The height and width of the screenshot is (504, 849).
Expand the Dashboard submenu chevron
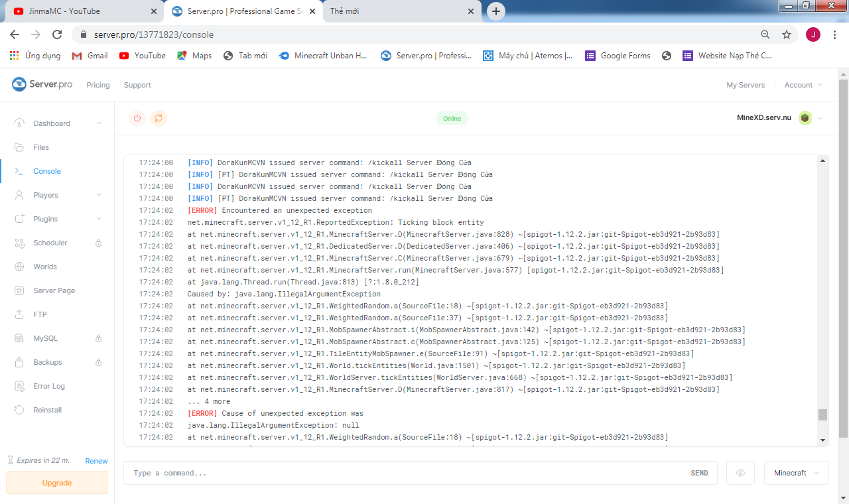(x=99, y=123)
